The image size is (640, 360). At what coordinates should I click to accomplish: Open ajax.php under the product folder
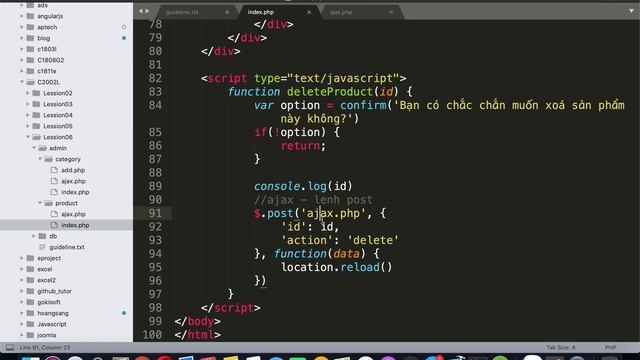point(73,214)
